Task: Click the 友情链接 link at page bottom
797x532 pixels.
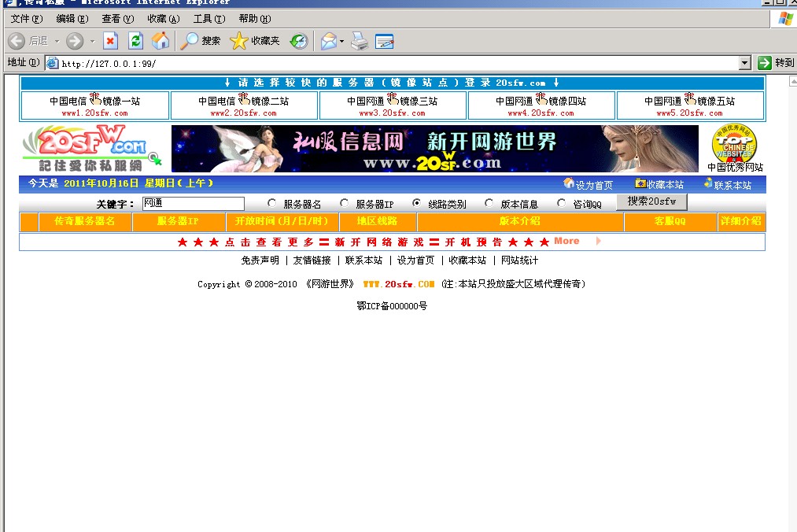Action: coord(314,260)
